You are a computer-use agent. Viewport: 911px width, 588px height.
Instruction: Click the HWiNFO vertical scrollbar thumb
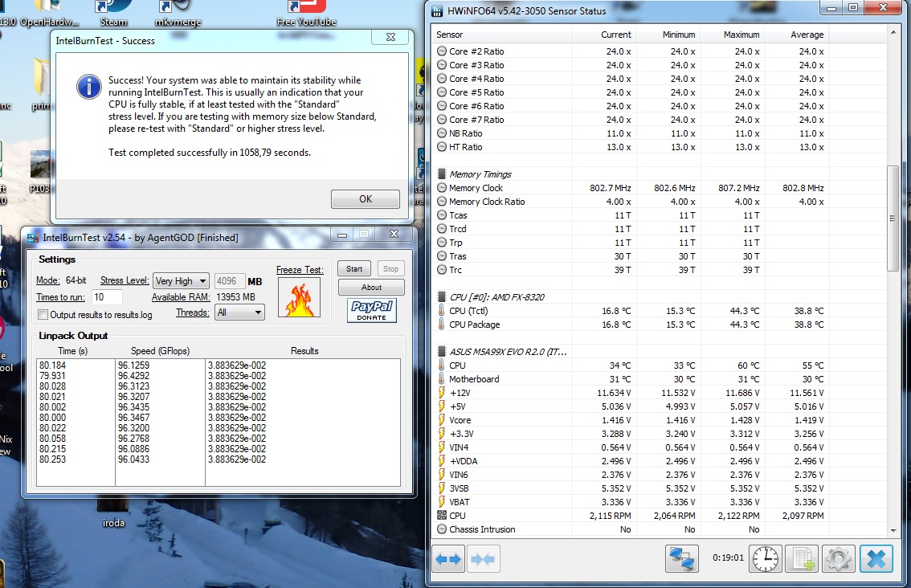click(x=893, y=218)
